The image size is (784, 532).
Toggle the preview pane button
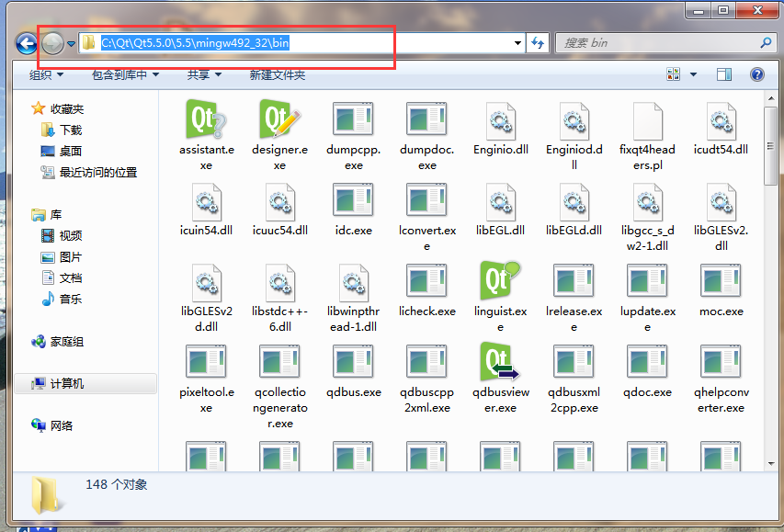point(724,74)
